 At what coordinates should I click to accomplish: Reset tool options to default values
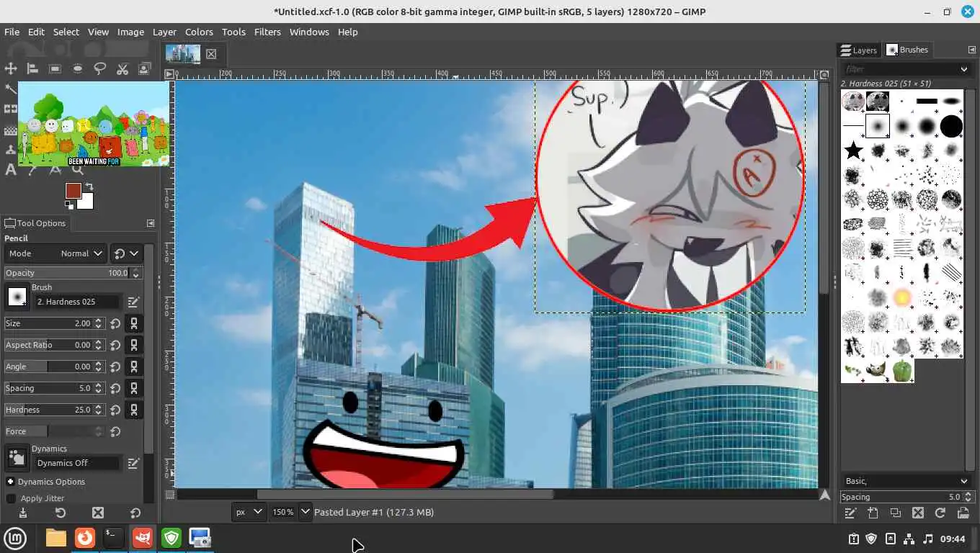(x=135, y=513)
